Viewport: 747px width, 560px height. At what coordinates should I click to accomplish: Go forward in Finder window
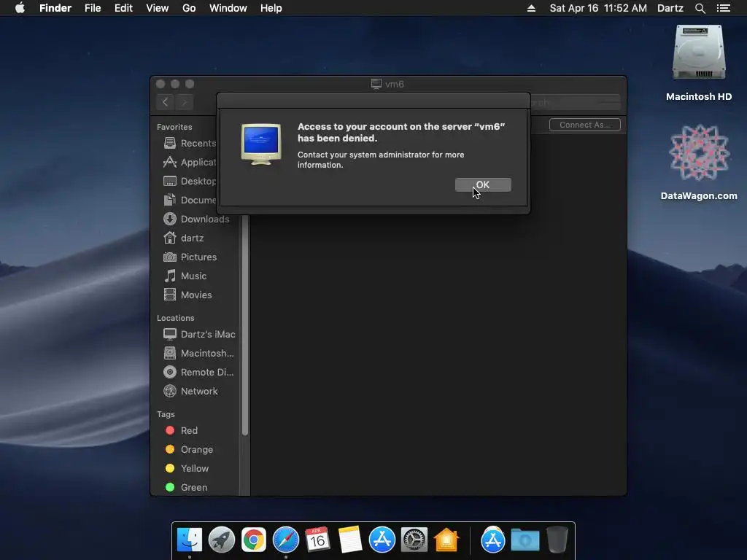coord(185,102)
